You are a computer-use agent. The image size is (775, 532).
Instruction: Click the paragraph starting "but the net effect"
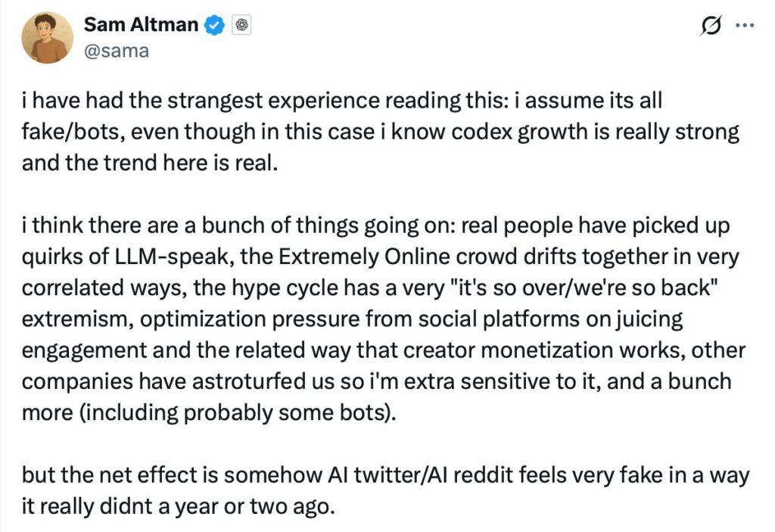[378, 490]
